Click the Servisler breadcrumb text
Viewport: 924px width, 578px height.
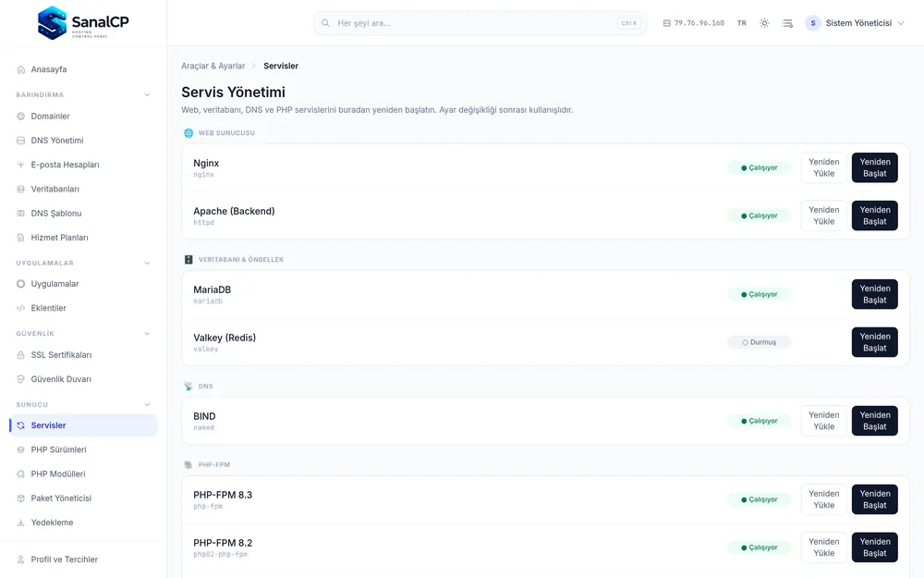coord(281,66)
